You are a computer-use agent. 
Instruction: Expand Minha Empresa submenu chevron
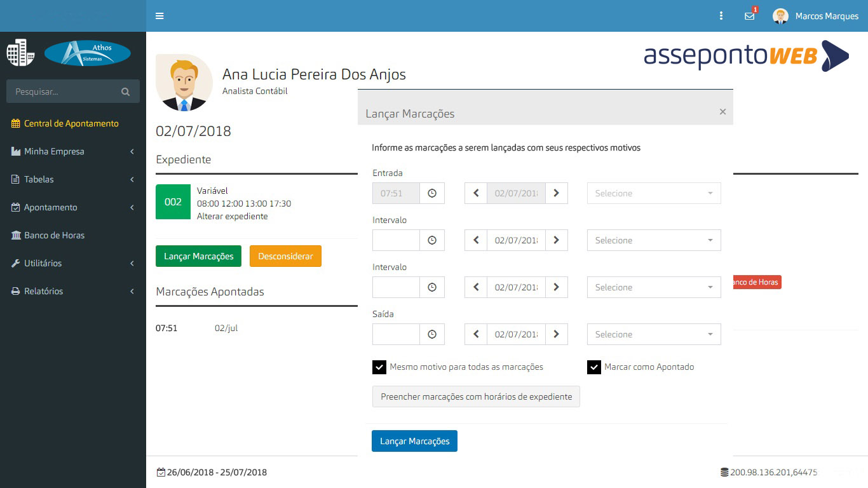pos(132,151)
